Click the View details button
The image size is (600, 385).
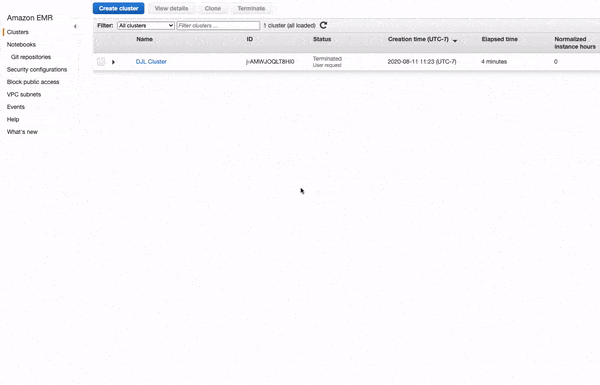pyautogui.click(x=171, y=8)
